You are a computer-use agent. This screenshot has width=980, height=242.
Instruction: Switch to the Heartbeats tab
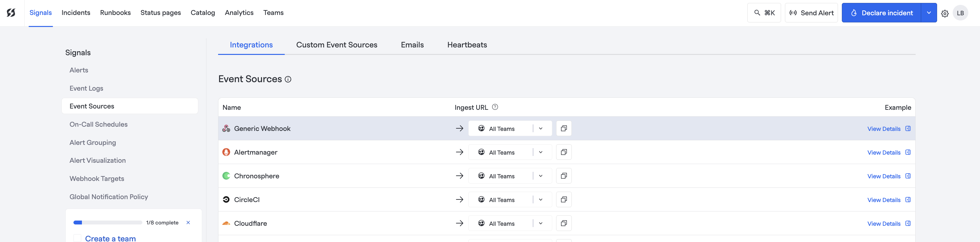[467, 45]
